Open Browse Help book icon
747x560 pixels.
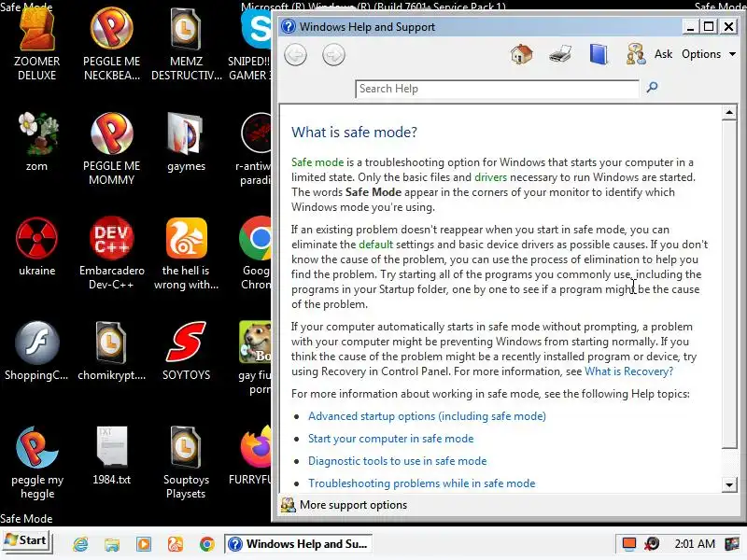click(599, 54)
